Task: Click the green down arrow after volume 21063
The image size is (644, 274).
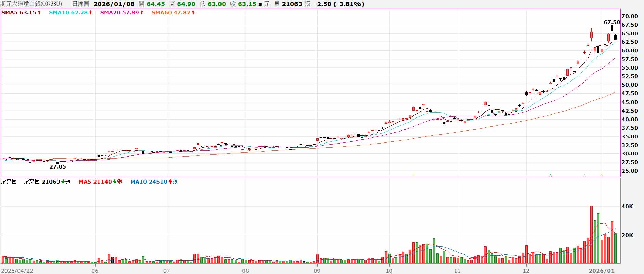Action: coord(63,182)
